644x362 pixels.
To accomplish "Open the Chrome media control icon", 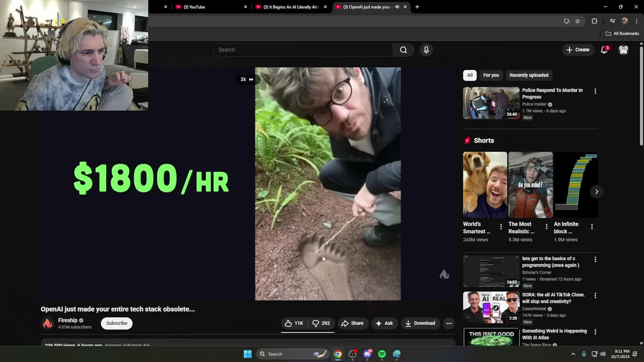I will (x=612, y=21).
